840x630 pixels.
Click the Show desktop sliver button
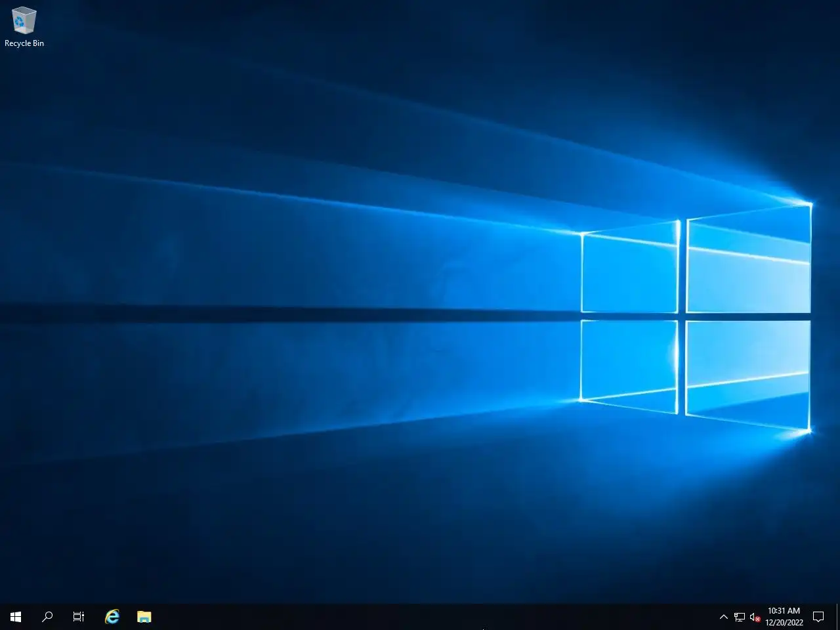[x=838, y=617]
